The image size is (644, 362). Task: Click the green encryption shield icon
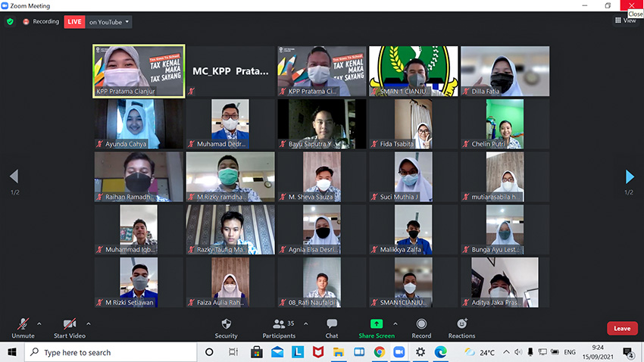point(10,22)
